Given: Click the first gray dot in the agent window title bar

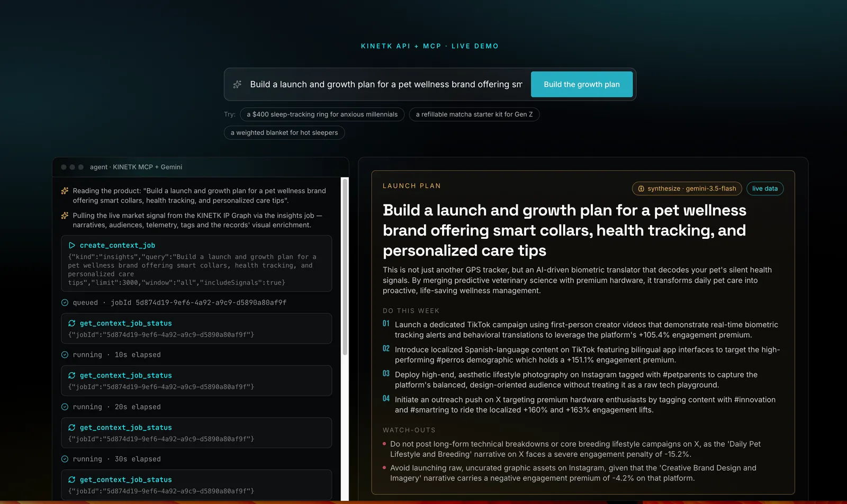Looking at the screenshot, I should (x=64, y=167).
